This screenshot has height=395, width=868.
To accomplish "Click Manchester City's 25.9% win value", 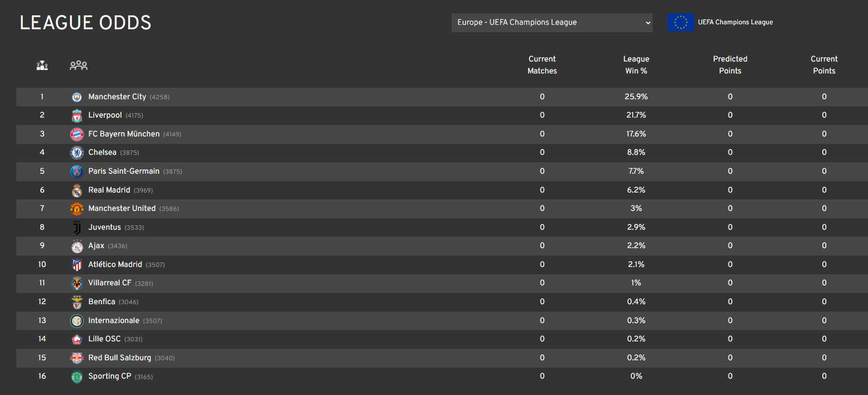I will point(636,97).
